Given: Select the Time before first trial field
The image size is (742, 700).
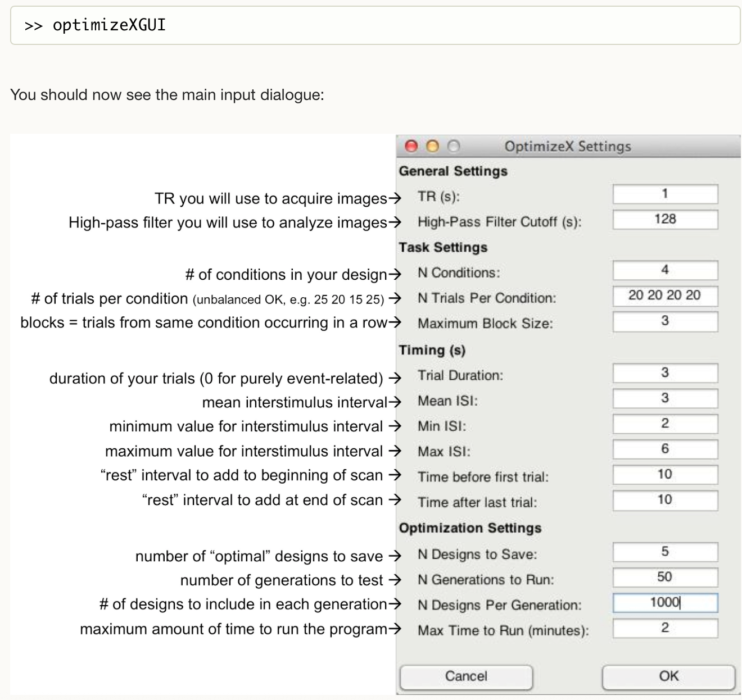Looking at the screenshot, I should coord(665,475).
